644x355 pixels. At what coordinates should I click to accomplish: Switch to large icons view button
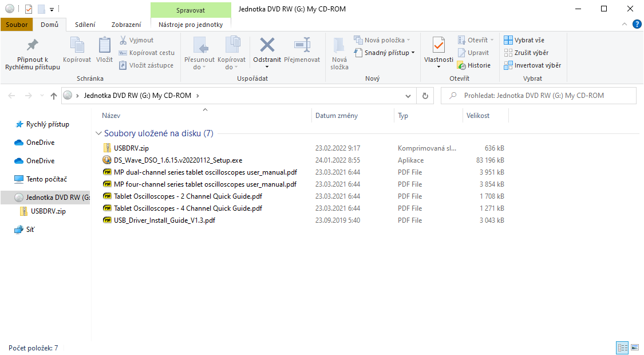(634, 348)
